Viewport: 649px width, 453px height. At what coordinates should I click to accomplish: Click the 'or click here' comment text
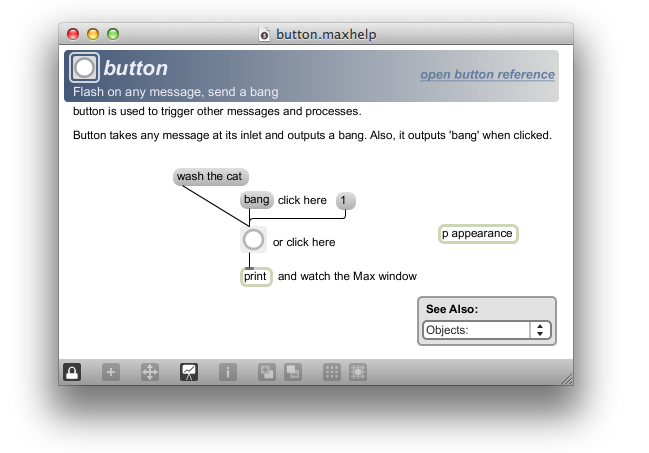[304, 242]
